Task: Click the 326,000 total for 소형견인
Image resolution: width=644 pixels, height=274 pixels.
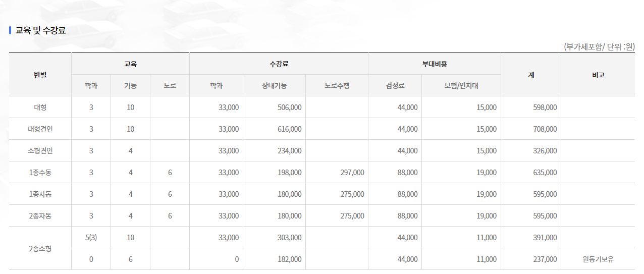Action: tap(545, 151)
